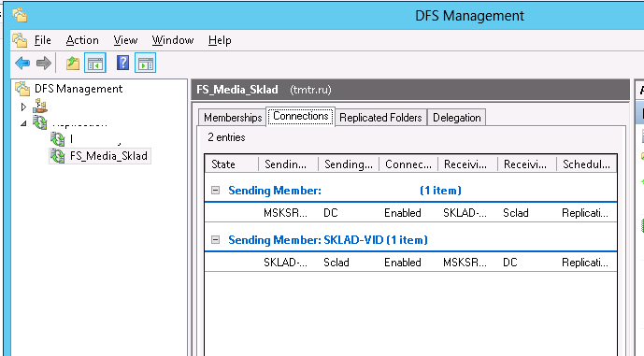Open the View menu

point(125,40)
